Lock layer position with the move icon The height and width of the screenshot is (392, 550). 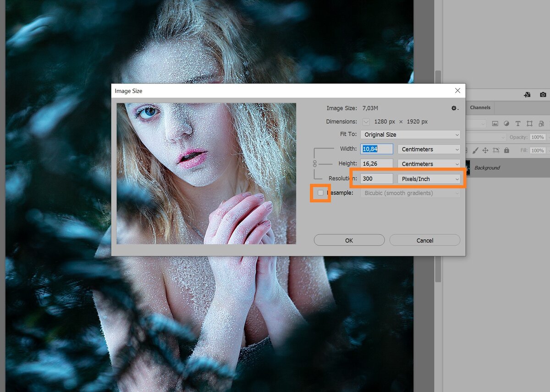(x=485, y=150)
